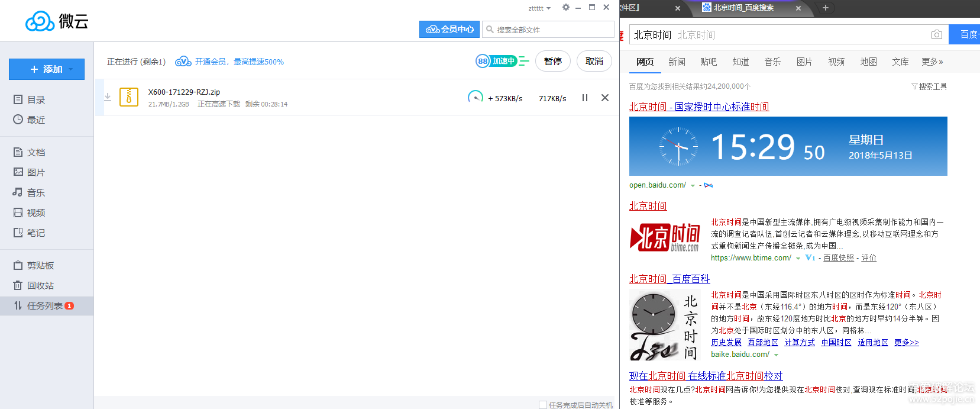Open a new browser tab
Image resolution: width=980 pixels, height=409 pixels.
[x=826, y=8]
